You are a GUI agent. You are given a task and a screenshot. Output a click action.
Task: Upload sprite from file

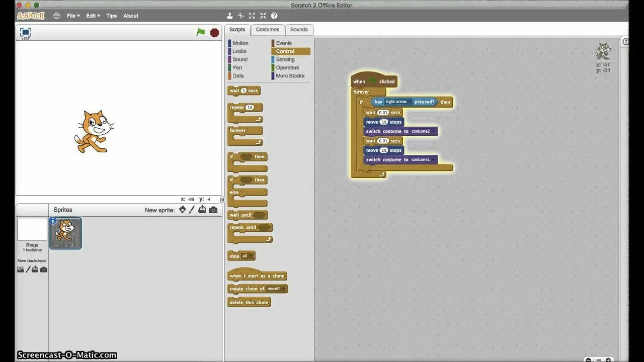point(202,210)
